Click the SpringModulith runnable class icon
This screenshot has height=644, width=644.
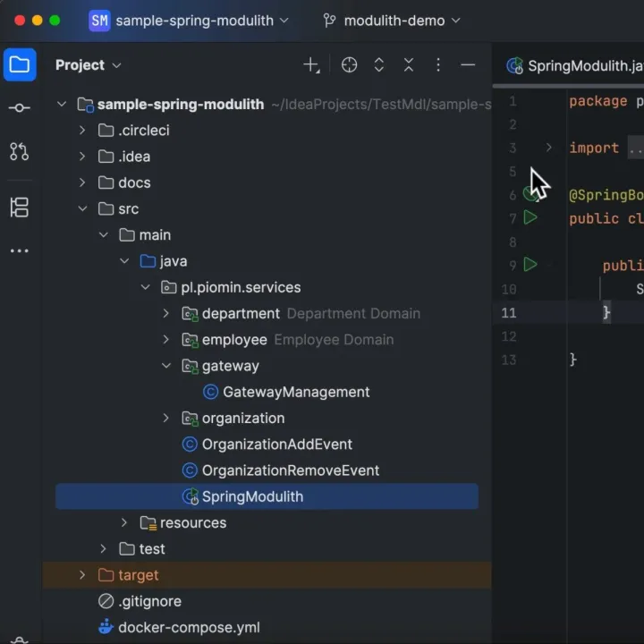coord(191,496)
